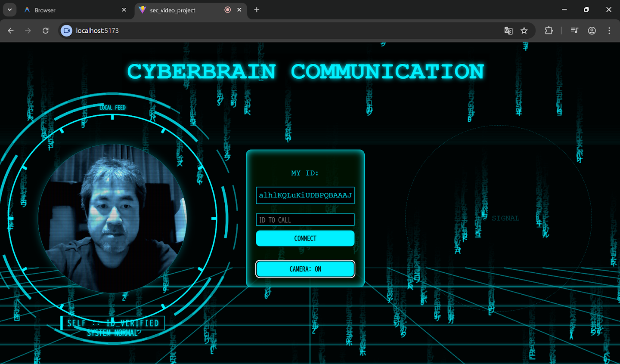Click the recording indicator on sec_video_project tab
Viewport: 620px width, 364px height.
[x=228, y=10]
